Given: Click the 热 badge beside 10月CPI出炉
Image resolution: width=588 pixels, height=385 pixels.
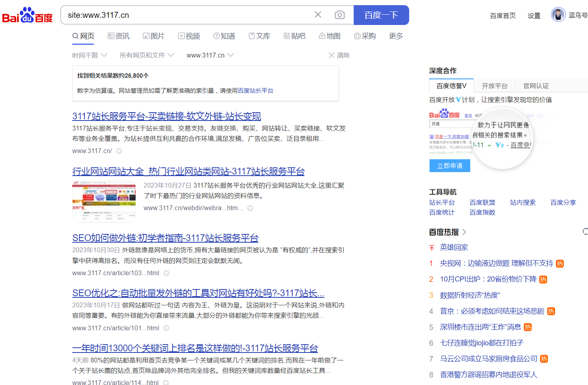Looking at the screenshot, I should 543,280.
